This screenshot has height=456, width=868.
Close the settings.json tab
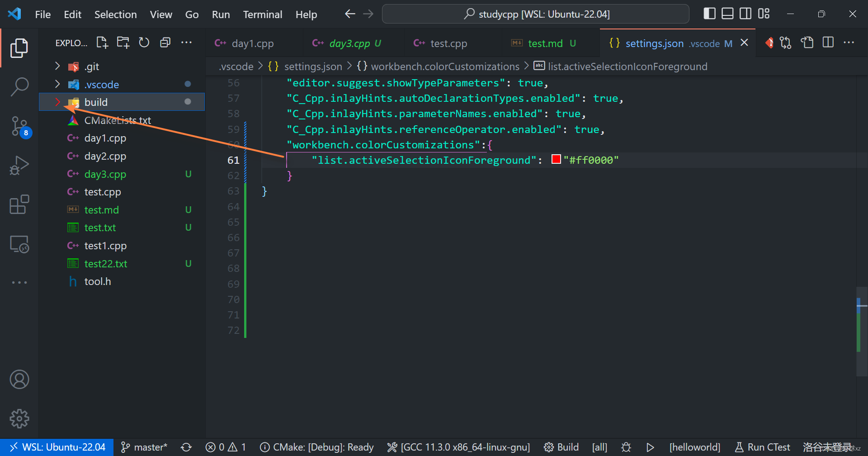tap(744, 43)
